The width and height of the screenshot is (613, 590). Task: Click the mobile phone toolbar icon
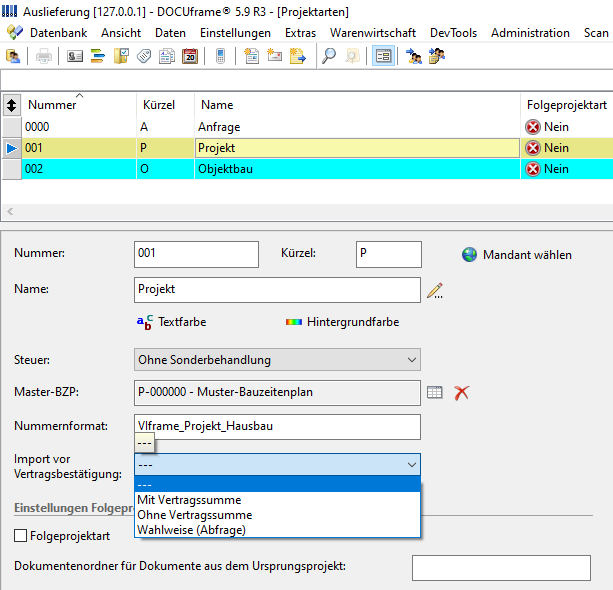click(x=220, y=56)
